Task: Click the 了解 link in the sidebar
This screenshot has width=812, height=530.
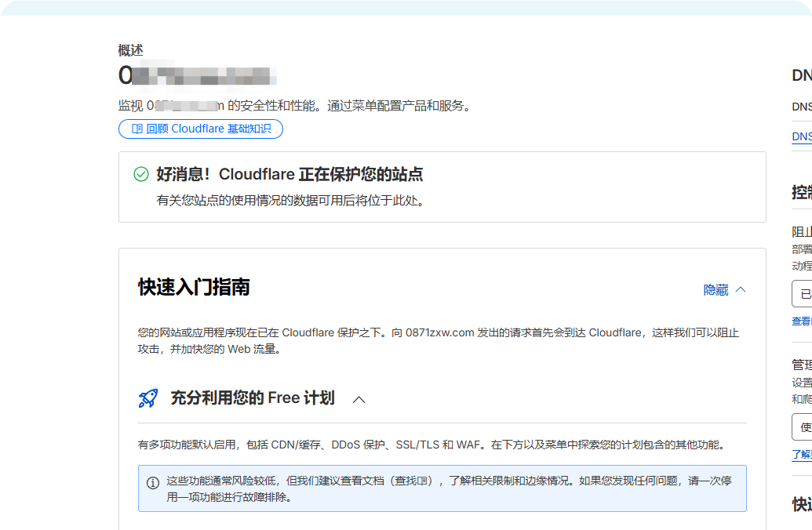Action: (x=800, y=455)
